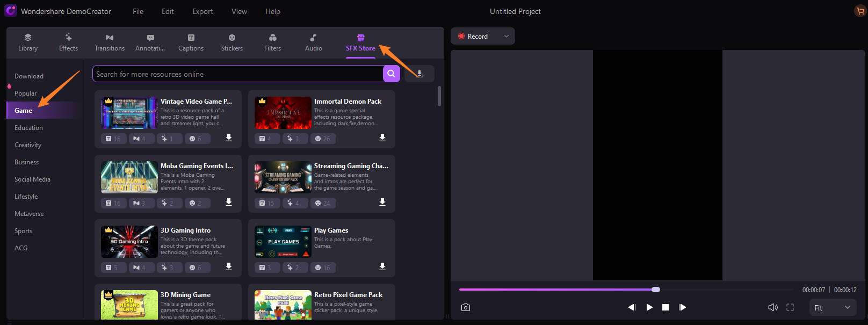Select the Sports category
This screenshot has width=868, height=325.
[23, 231]
